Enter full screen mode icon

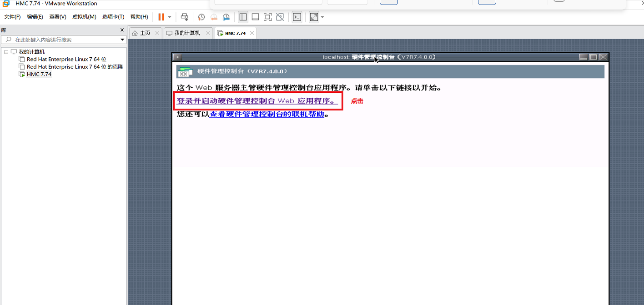268,17
